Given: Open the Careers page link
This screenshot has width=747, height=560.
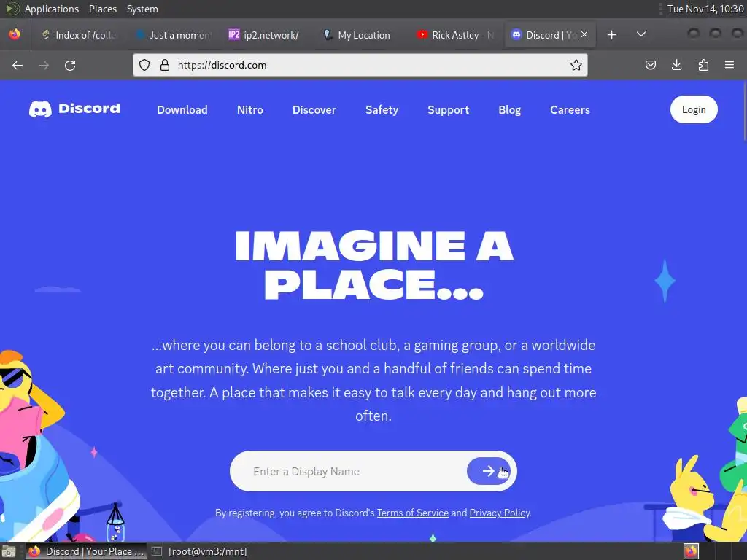Looking at the screenshot, I should [570, 110].
